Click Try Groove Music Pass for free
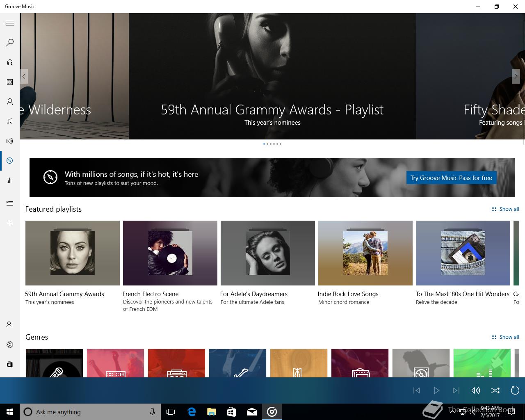525x420 pixels. pos(451,178)
